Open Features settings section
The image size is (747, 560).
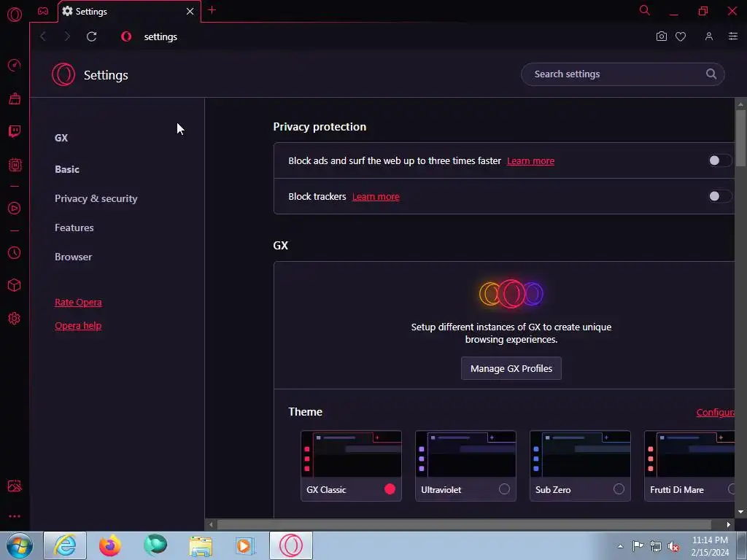pyautogui.click(x=74, y=227)
